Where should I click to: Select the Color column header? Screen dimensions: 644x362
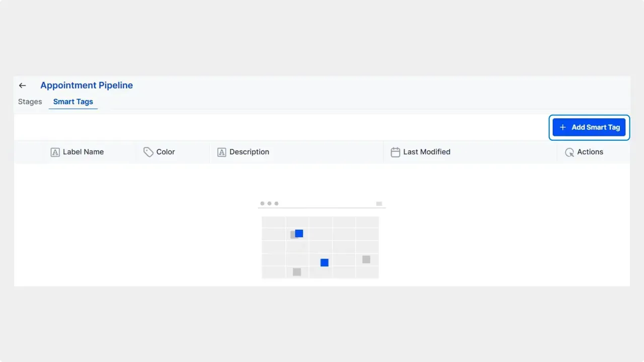coord(166,152)
